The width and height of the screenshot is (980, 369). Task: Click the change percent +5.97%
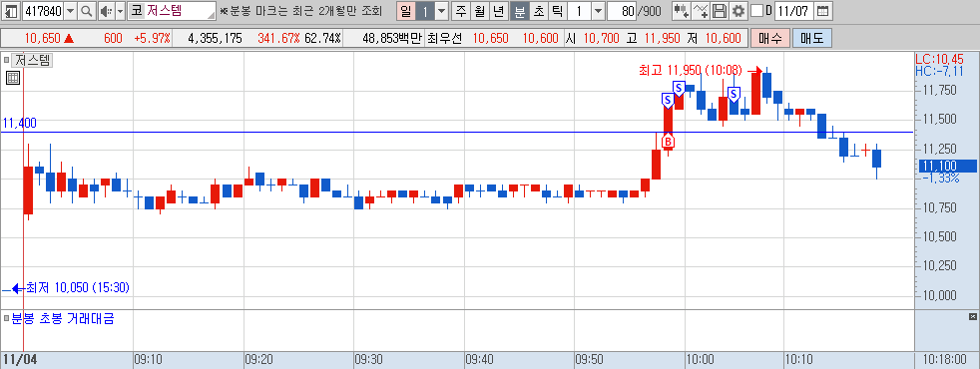[152, 39]
